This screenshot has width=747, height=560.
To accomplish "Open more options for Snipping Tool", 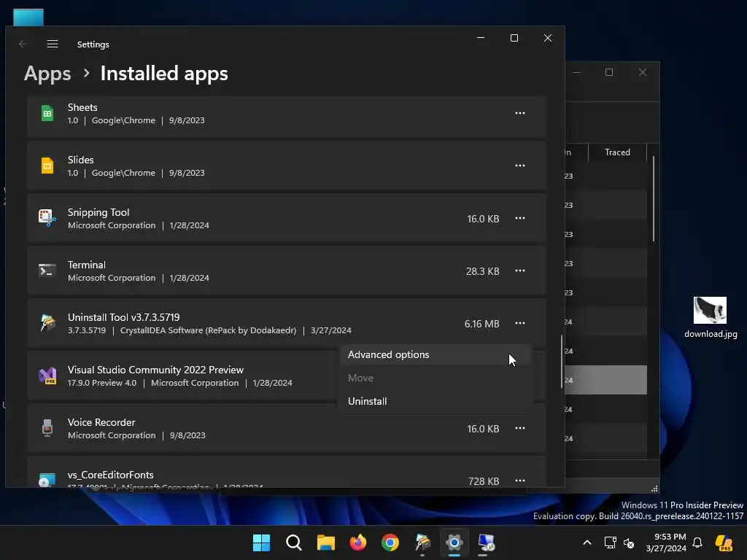I will [519, 218].
